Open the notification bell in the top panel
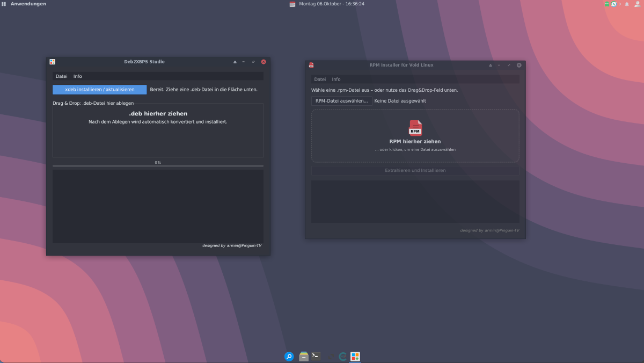The height and width of the screenshot is (363, 644). [627, 4]
